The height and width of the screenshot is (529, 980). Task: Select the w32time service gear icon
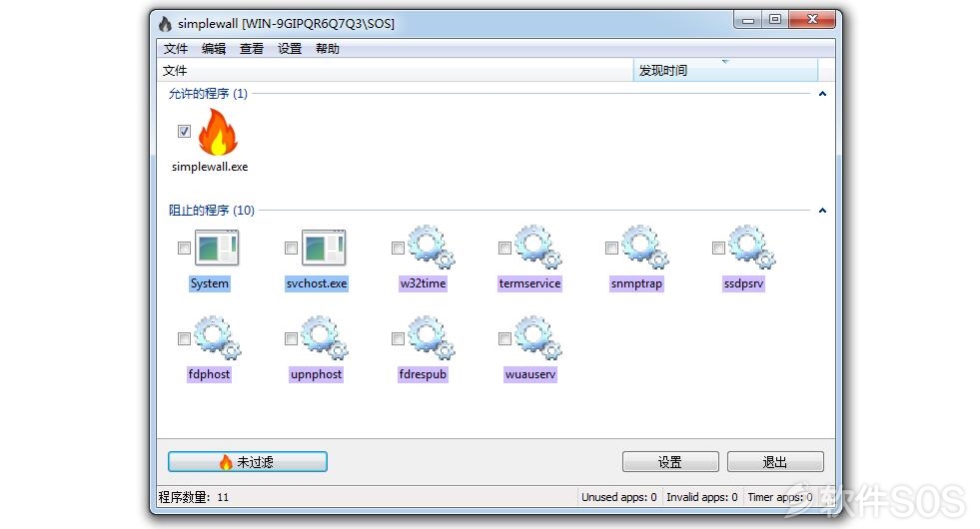tap(432, 247)
